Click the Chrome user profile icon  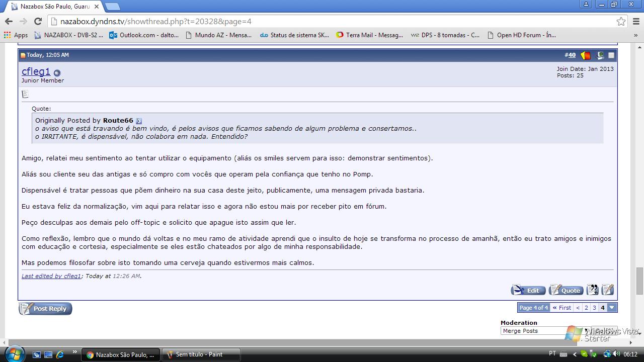point(586,5)
